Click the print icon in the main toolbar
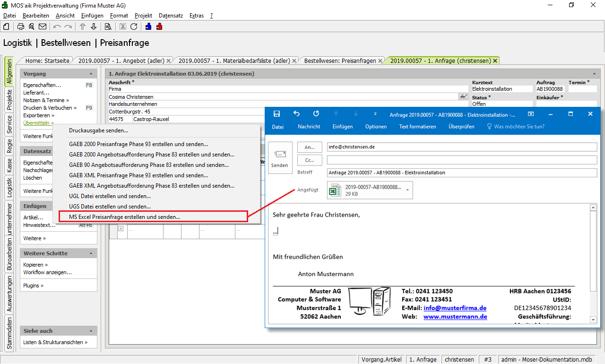605x364 pixels. click(x=21, y=26)
